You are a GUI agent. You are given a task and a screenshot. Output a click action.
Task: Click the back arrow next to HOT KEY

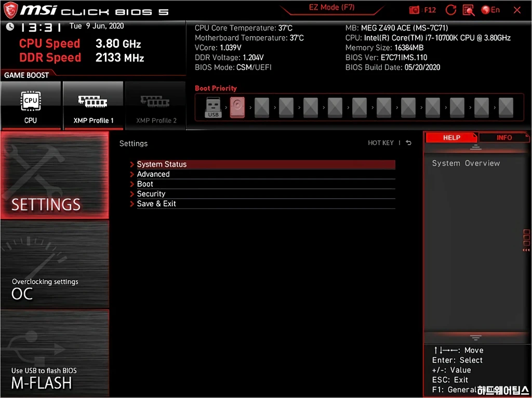pyautogui.click(x=409, y=143)
